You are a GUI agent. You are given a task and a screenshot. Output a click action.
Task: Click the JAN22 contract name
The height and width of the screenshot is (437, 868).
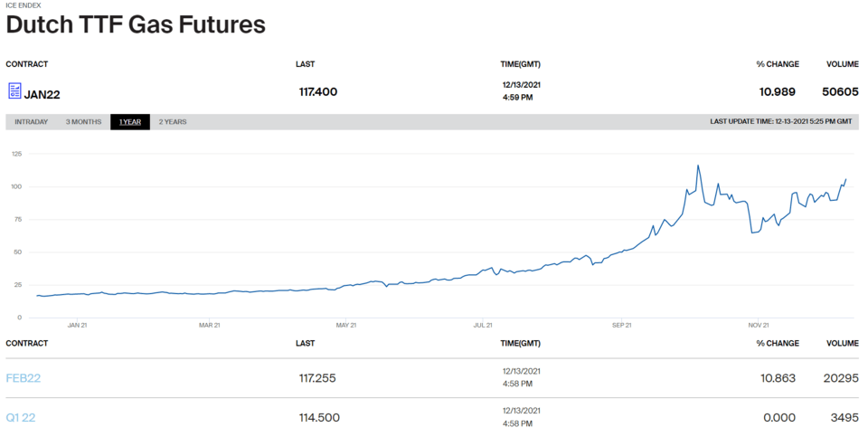point(42,94)
